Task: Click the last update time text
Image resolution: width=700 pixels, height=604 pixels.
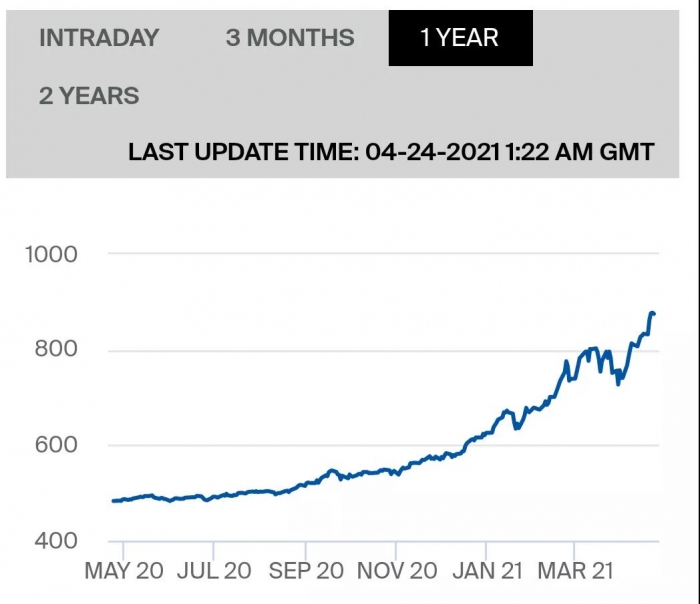Action: point(391,152)
